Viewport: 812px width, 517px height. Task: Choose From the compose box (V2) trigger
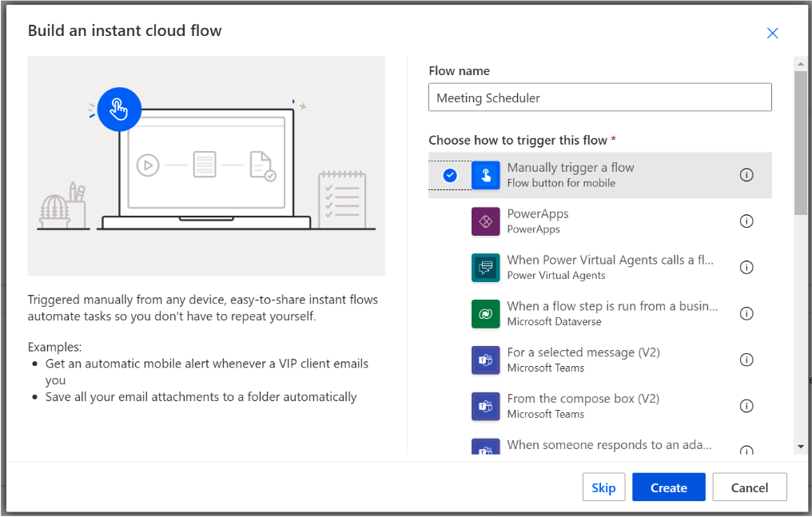point(600,406)
